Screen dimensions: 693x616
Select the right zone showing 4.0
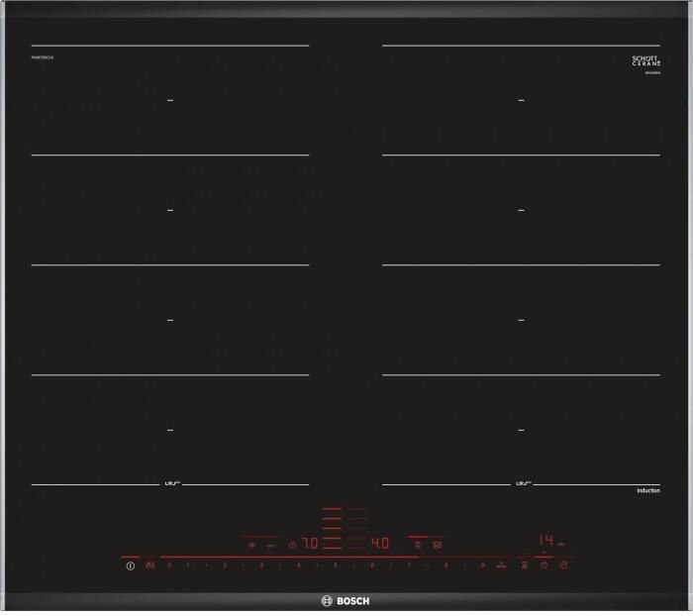(x=380, y=543)
